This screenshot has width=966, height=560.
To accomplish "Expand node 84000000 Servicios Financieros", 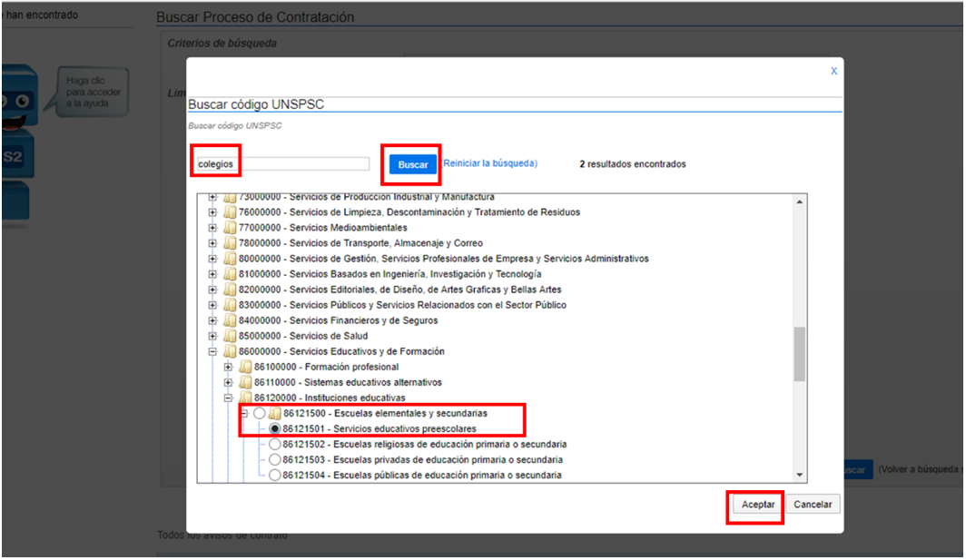I will coord(212,320).
